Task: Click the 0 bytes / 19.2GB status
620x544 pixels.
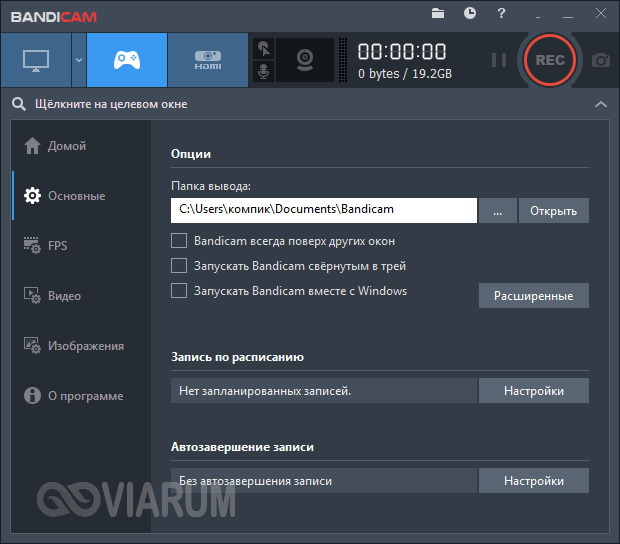Action: click(405, 74)
